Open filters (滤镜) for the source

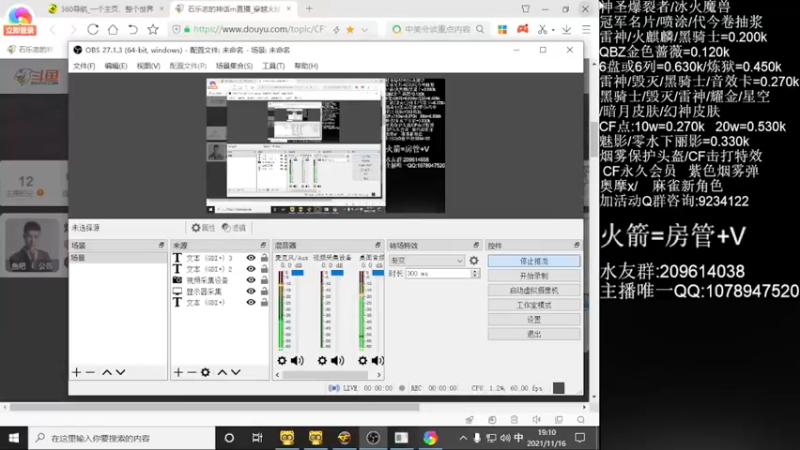(x=234, y=228)
